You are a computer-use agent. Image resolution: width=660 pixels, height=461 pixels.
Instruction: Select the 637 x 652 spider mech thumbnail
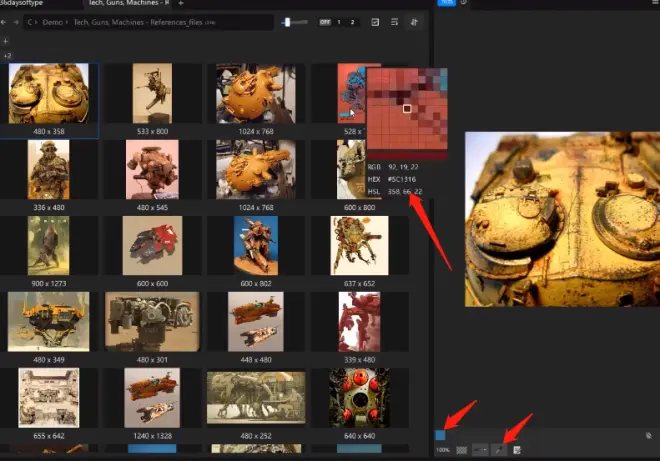coord(359,246)
